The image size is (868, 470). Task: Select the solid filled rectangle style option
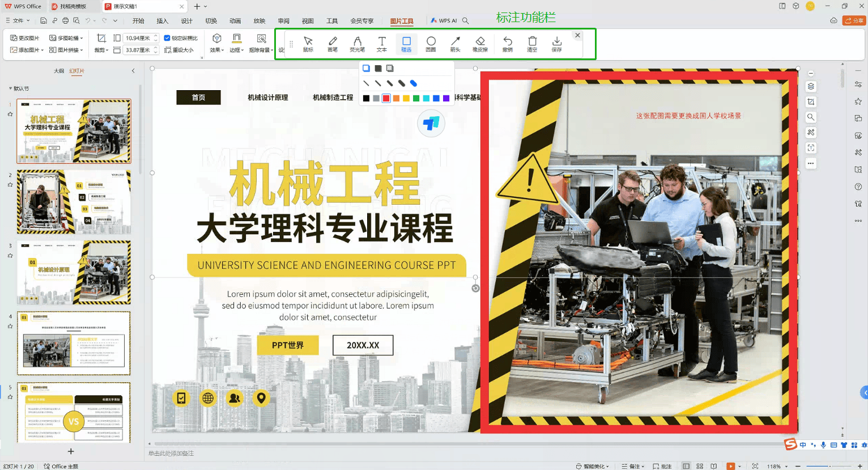click(378, 68)
